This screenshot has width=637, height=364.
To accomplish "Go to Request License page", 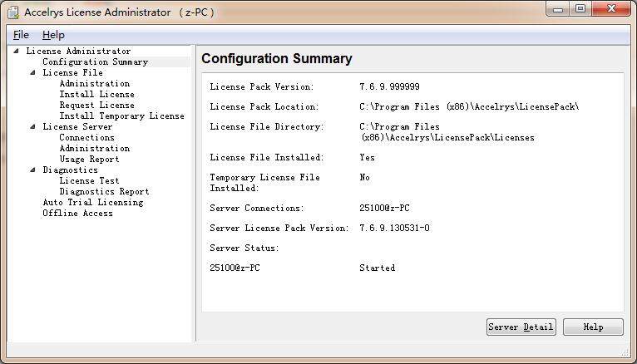I will click(x=96, y=106).
